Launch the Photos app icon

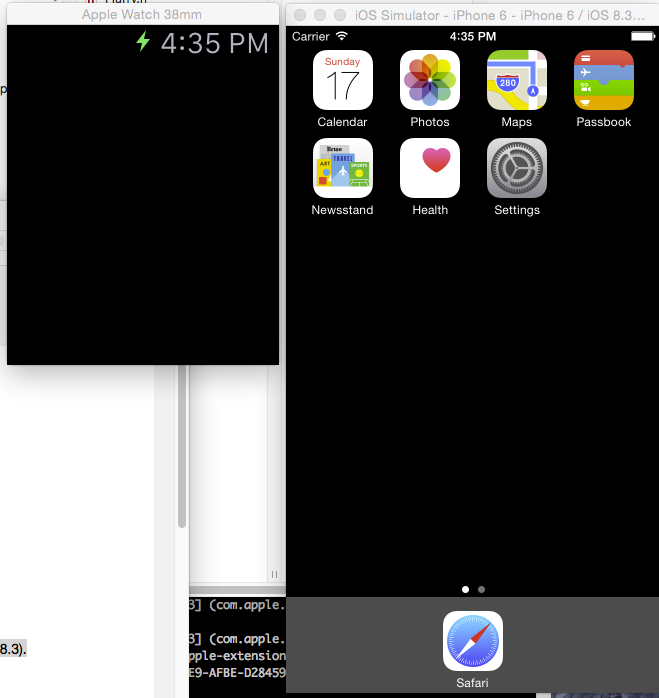click(x=430, y=80)
